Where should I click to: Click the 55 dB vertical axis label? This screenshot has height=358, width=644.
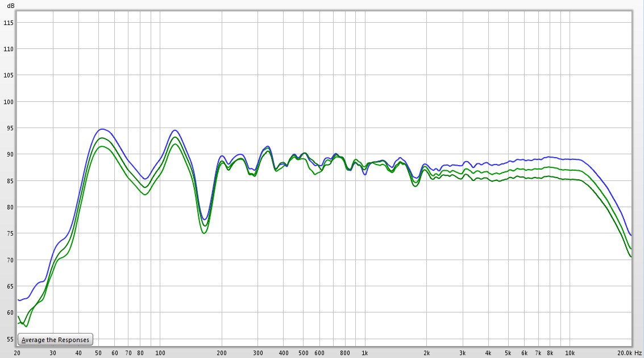click(10, 339)
